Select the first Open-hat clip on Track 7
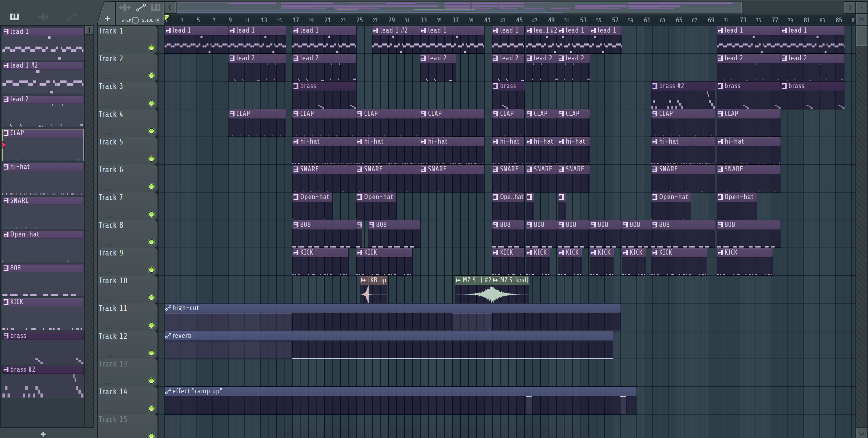Viewport: 868px width, 438px height. coord(312,206)
